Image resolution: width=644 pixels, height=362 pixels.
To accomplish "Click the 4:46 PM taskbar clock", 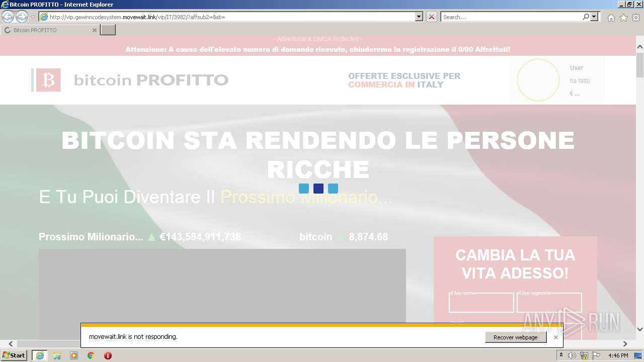I will [618, 355].
